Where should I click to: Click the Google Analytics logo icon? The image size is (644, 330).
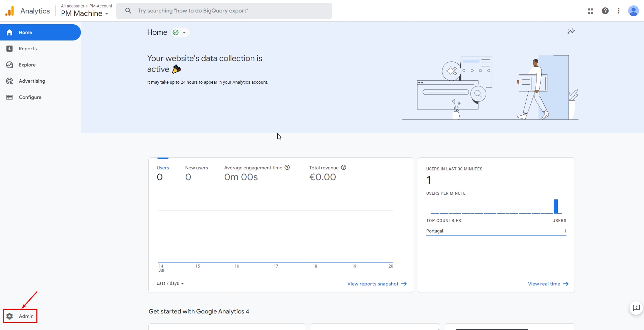coord(10,11)
